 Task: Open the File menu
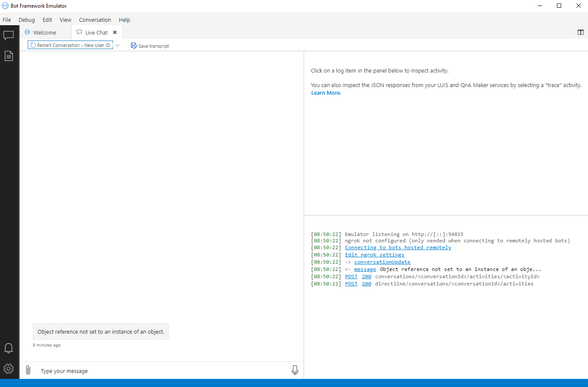[7, 20]
